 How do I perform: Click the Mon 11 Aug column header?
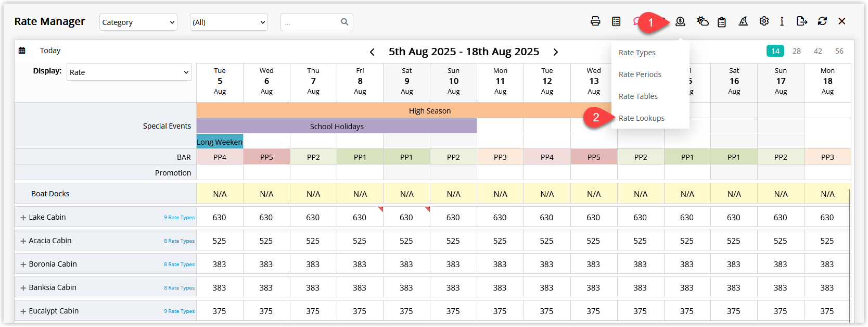[500, 81]
